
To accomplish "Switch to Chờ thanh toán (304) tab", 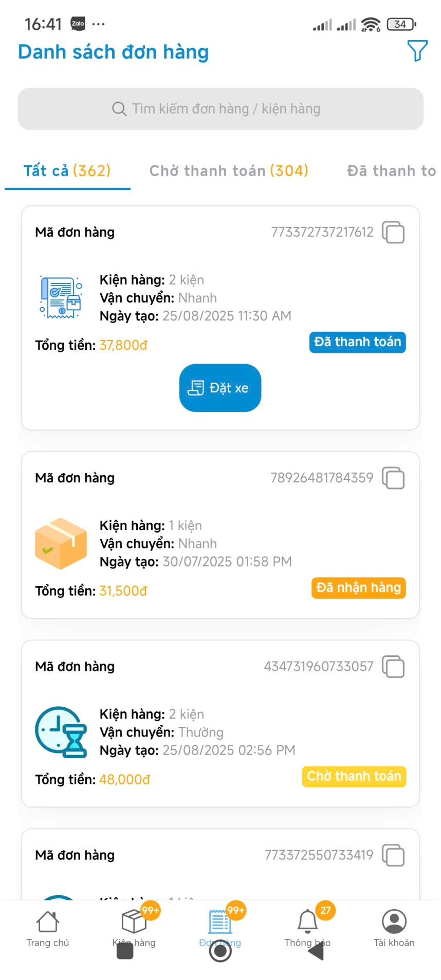I will (x=229, y=171).
